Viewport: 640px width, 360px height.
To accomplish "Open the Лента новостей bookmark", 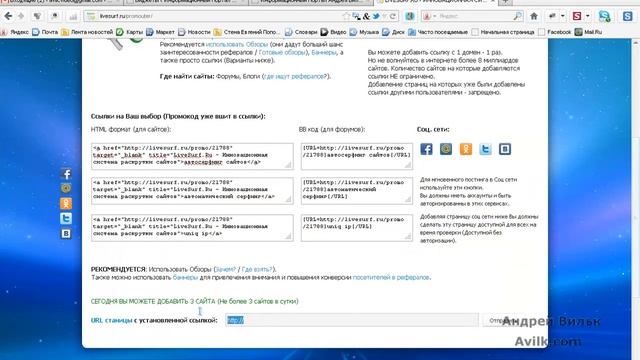I will pos(87,32).
